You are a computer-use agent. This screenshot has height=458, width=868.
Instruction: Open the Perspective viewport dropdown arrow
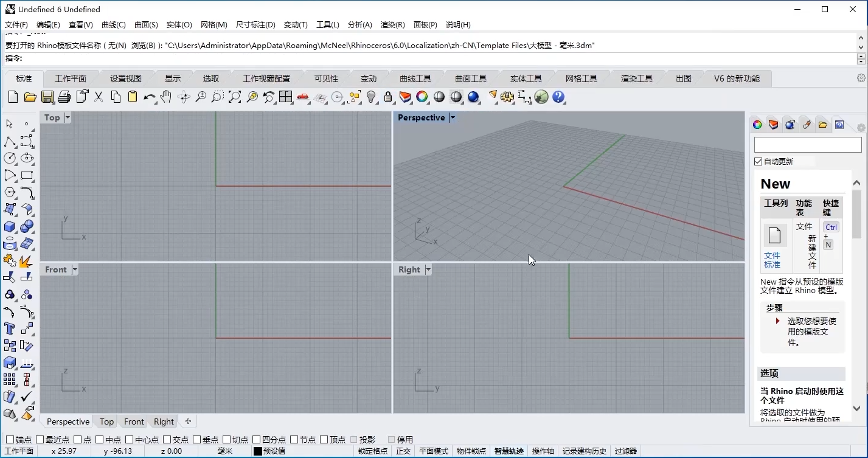452,118
